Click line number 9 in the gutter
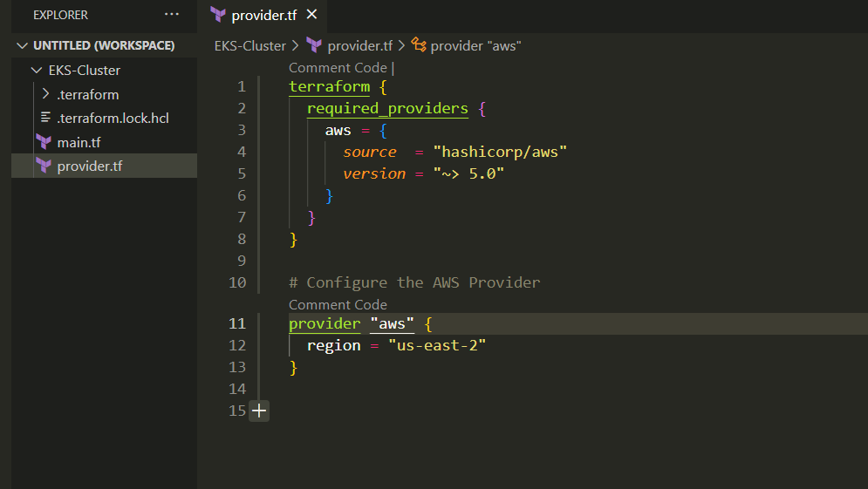This screenshot has height=489, width=868. click(242, 261)
